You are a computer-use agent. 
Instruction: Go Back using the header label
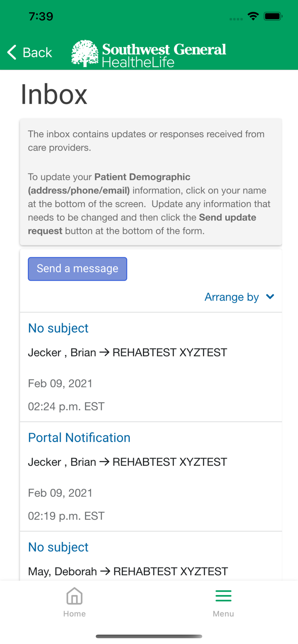coord(37,52)
